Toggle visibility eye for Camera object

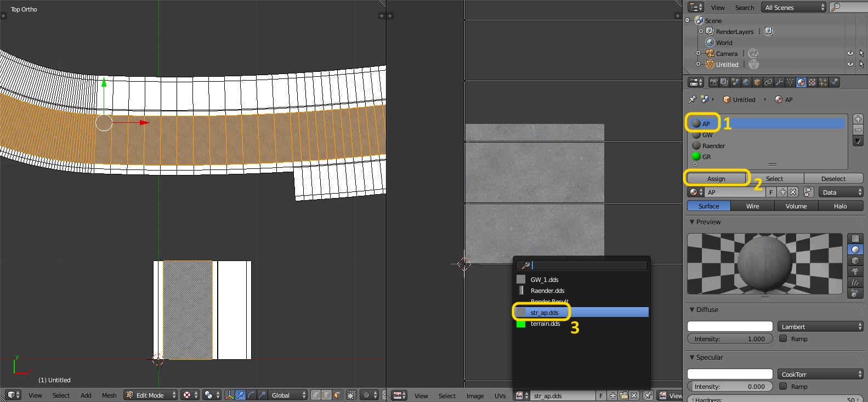click(x=850, y=53)
